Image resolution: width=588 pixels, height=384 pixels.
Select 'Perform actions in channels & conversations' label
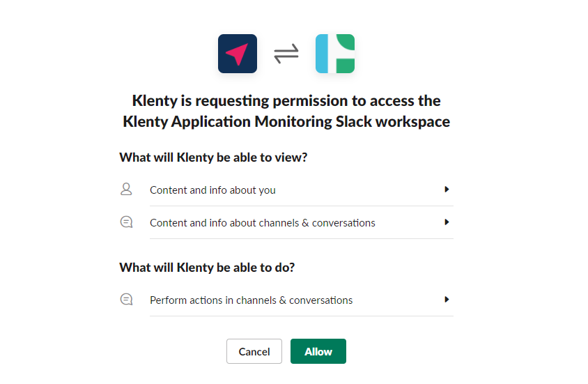pyautogui.click(x=251, y=300)
